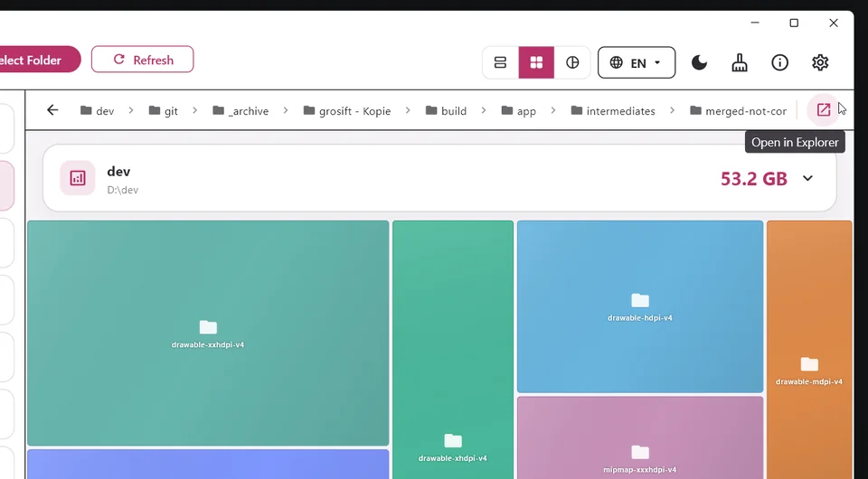Navigate to dev breadcrumb folder
This screenshot has width=868, height=479.
click(98, 111)
